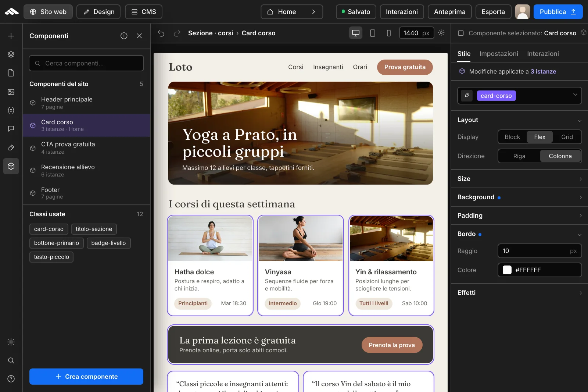Set Direzione to Colonna
The image size is (588, 392).
tap(560, 156)
